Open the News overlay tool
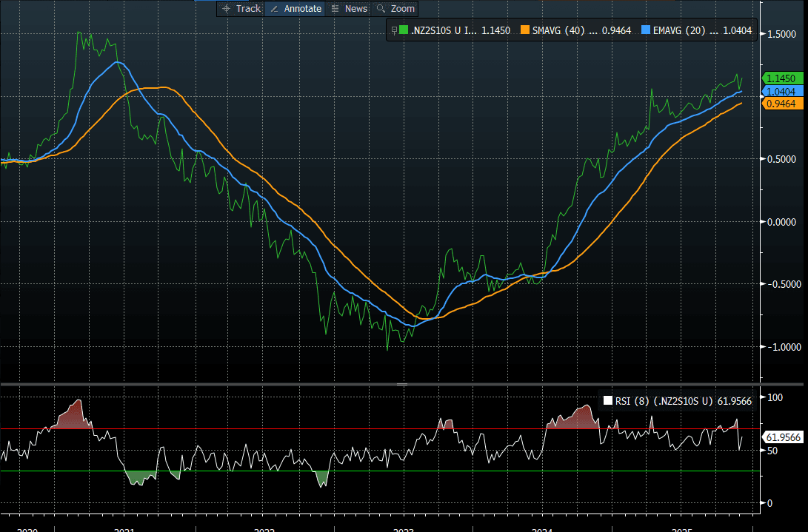Viewport: 808px width, 532px height. tap(350, 9)
